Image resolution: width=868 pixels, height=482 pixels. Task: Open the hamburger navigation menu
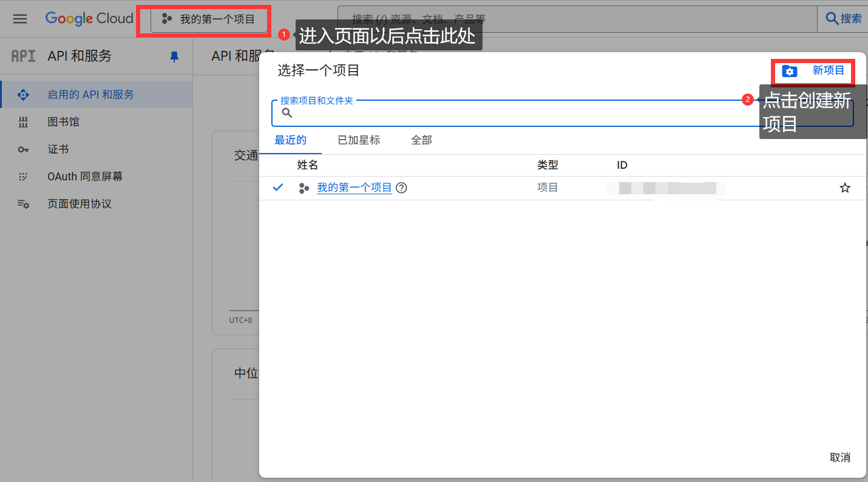click(20, 19)
